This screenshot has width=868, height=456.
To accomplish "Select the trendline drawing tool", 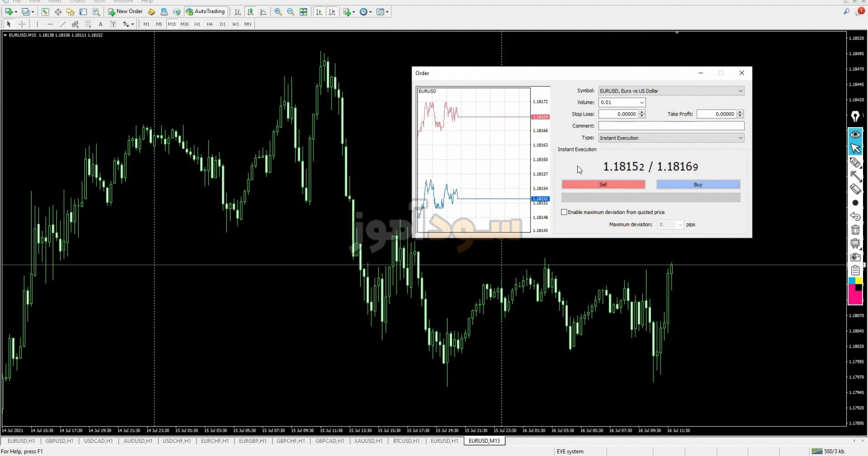I will [x=63, y=24].
